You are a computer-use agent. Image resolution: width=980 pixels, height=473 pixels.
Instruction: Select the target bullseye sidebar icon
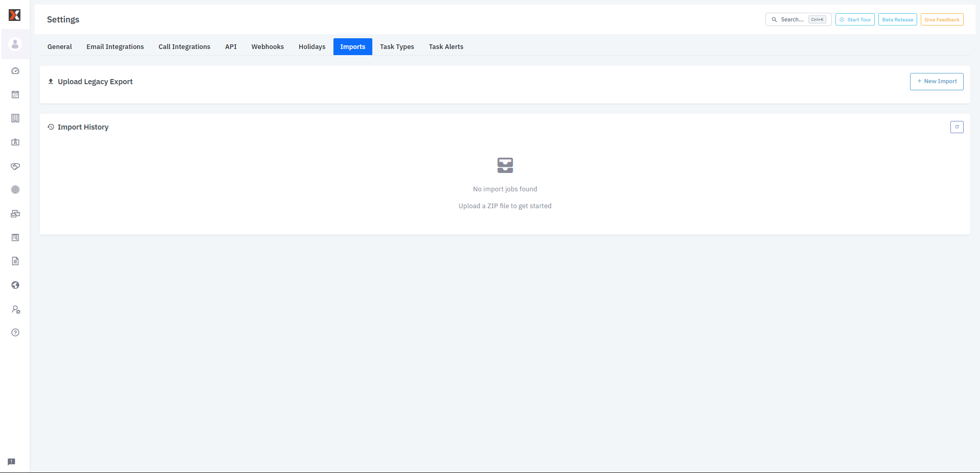pos(15,190)
